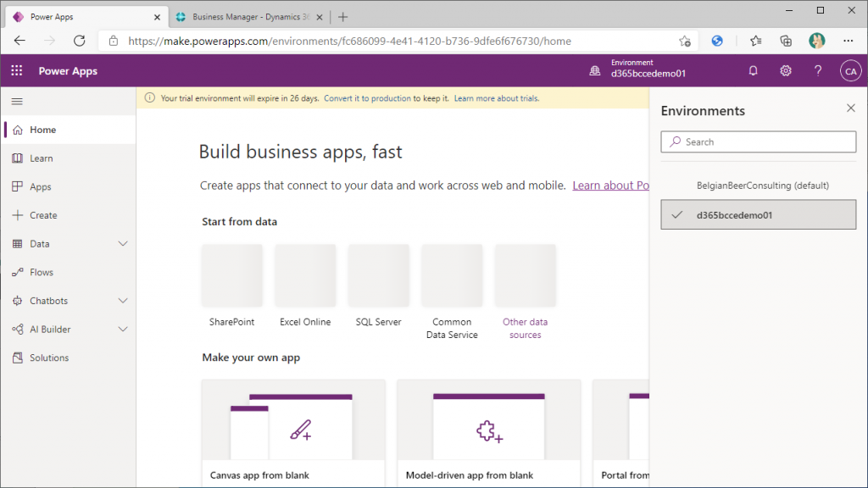This screenshot has width=868, height=488.
Task: Create a Model-driven app from blank
Action: click(x=489, y=433)
